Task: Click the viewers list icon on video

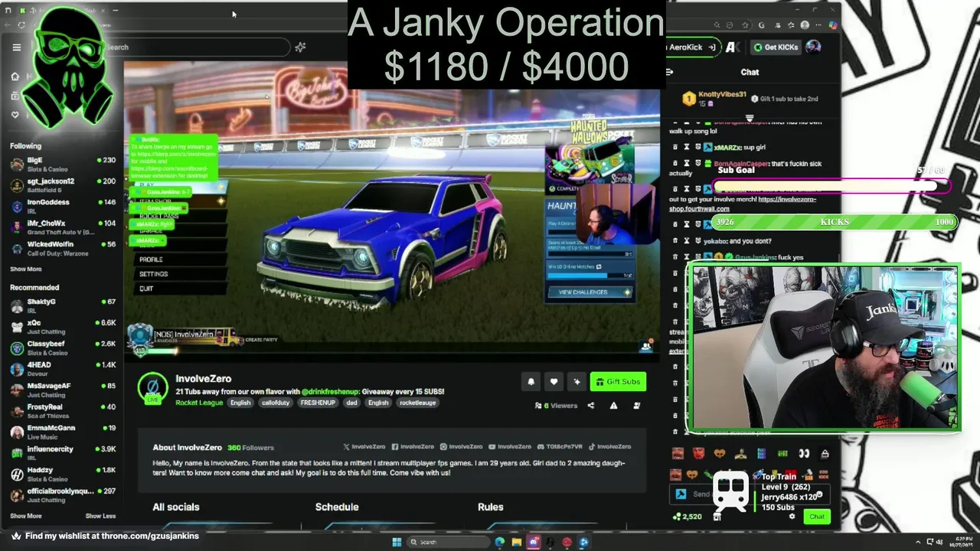Action: coord(646,346)
